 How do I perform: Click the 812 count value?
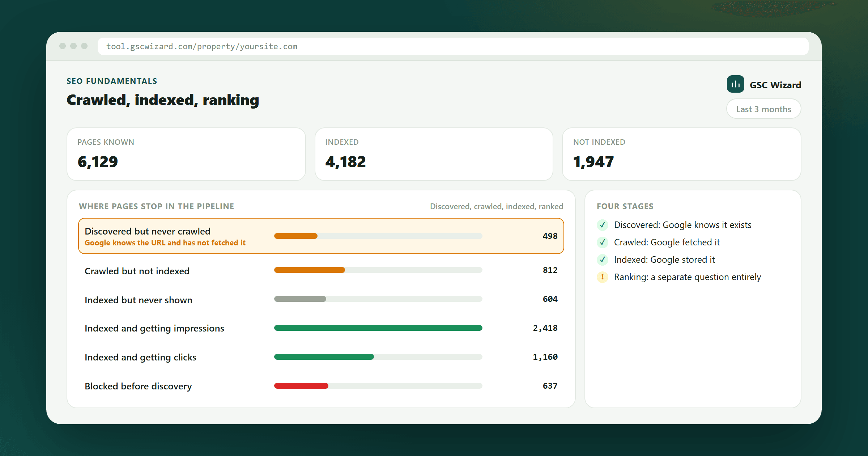tap(550, 270)
